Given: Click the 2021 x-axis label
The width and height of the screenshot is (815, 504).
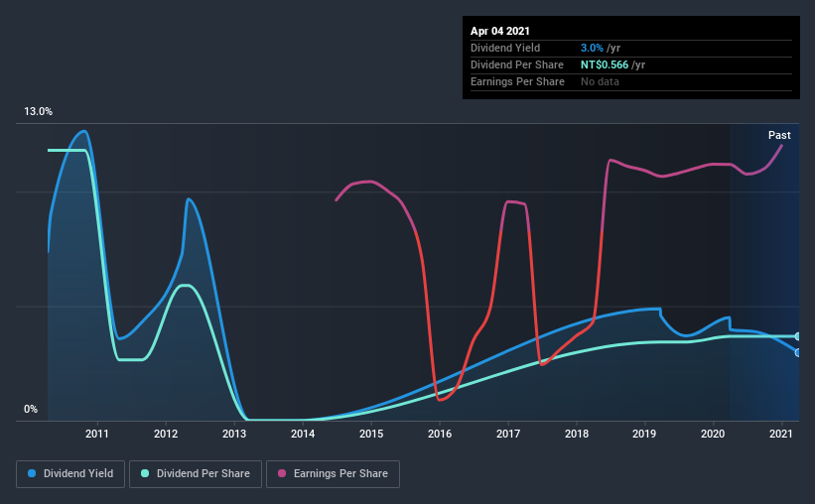Looking at the screenshot, I should pos(780,434).
